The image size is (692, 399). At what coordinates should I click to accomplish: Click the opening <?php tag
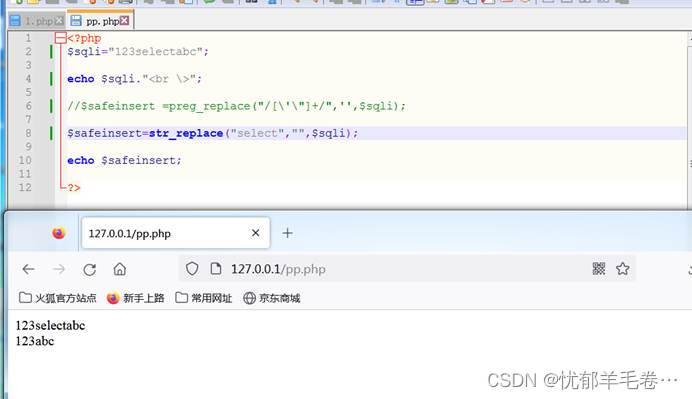(x=84, y=38)
